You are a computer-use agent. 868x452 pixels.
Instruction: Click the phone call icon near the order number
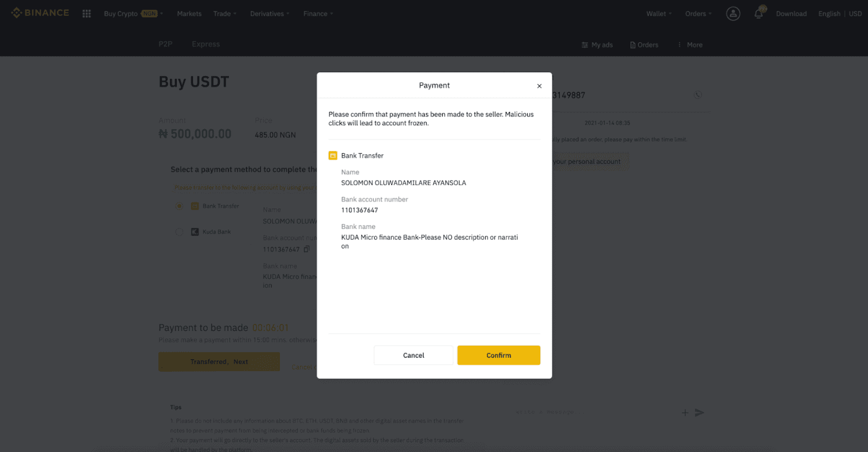(x=698, y=95)
